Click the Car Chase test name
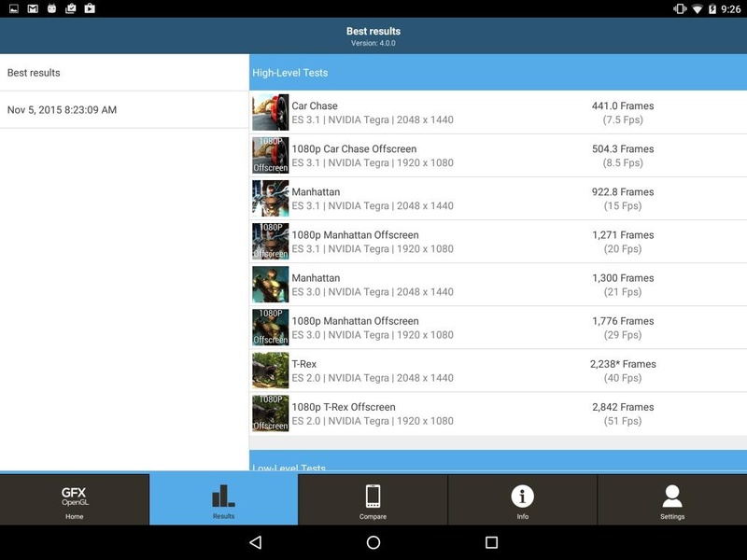The image size is (747, 560). (315, 105)
